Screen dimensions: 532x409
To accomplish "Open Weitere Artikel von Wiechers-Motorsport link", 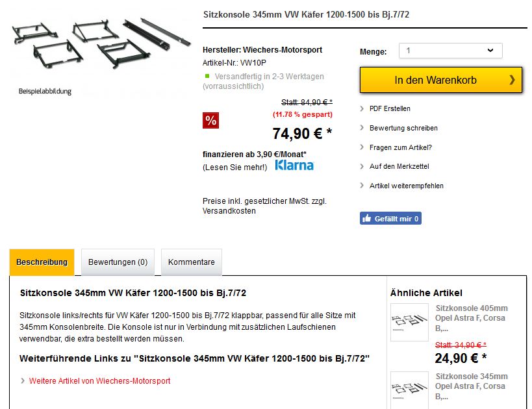I will coord(99,381).
